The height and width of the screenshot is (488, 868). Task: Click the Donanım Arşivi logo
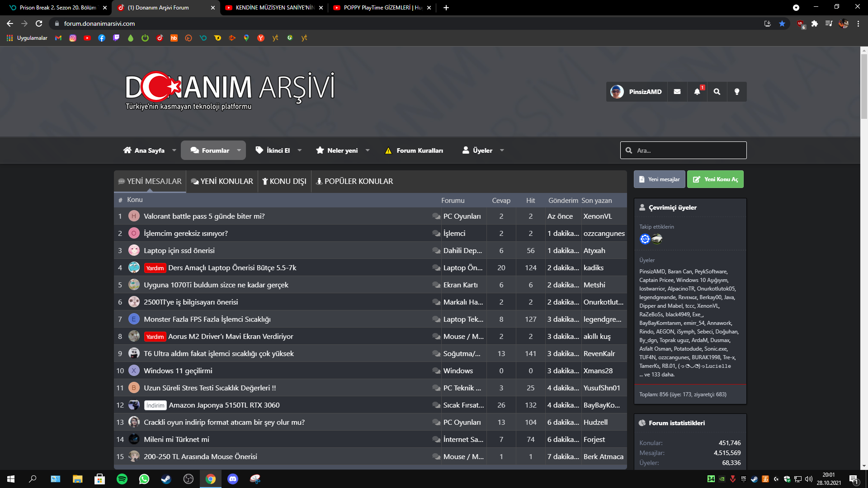230,90
